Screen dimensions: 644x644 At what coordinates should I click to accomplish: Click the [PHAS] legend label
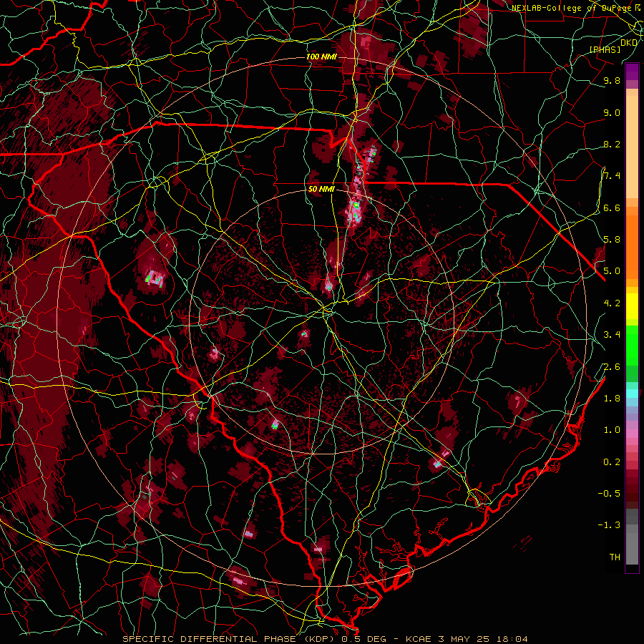[x=605, y=49]
